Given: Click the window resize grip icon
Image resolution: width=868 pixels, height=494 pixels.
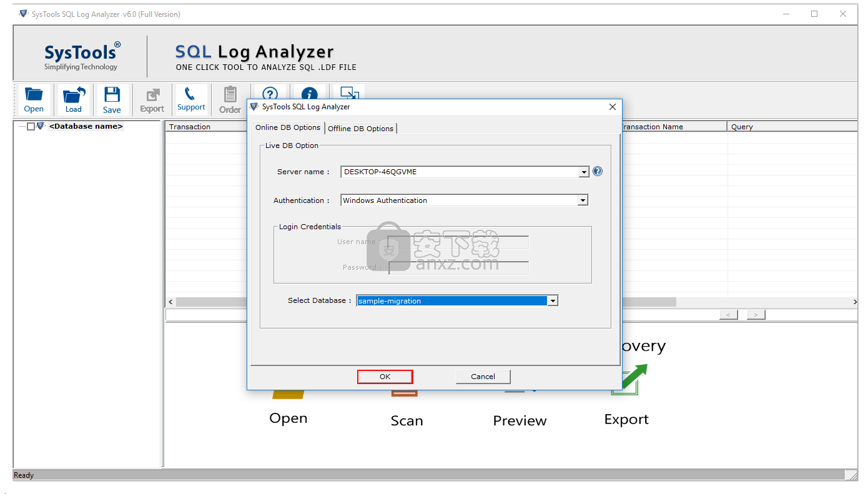Looking at the screenshot, I should point(852,475).
